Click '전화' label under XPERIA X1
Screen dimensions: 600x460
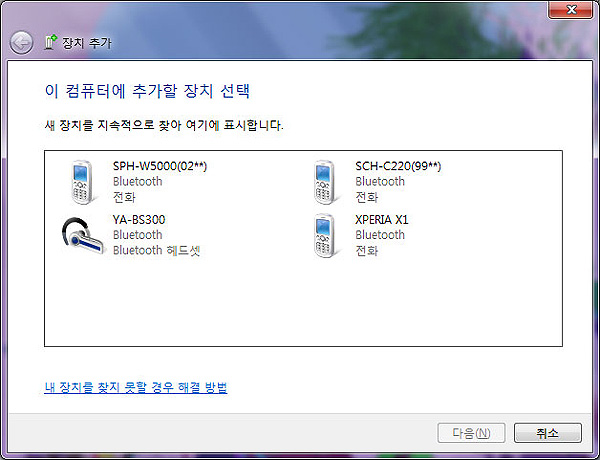tap(367, 251)
